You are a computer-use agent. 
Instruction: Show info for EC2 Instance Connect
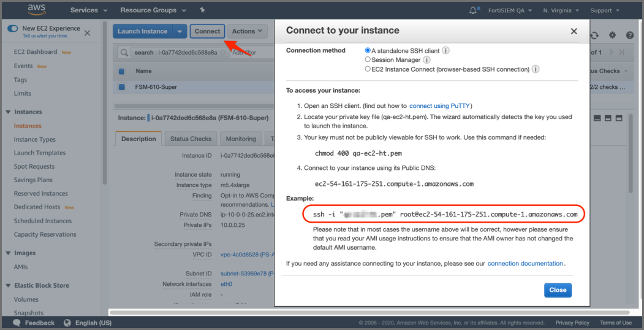(x=535, y=69)
